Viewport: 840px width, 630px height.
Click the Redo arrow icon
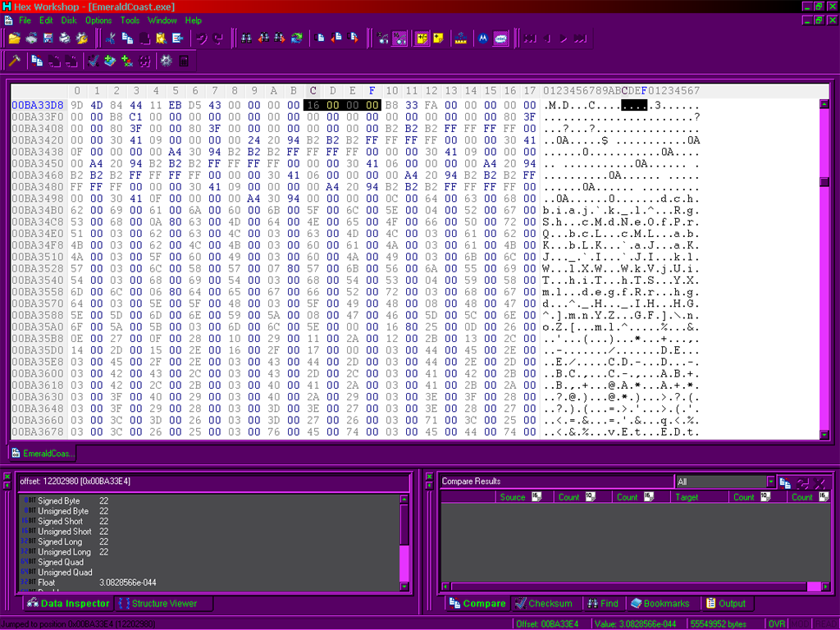(218, 39)
